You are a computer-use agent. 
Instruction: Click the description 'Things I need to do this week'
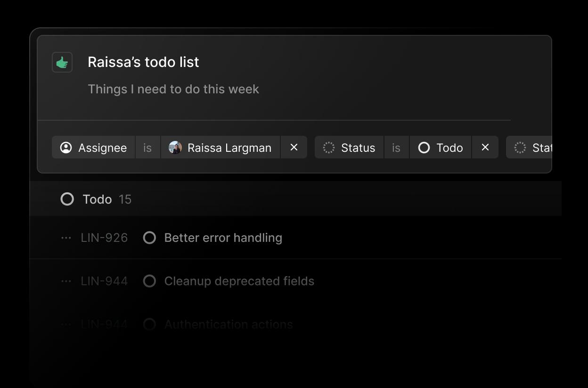173,89
